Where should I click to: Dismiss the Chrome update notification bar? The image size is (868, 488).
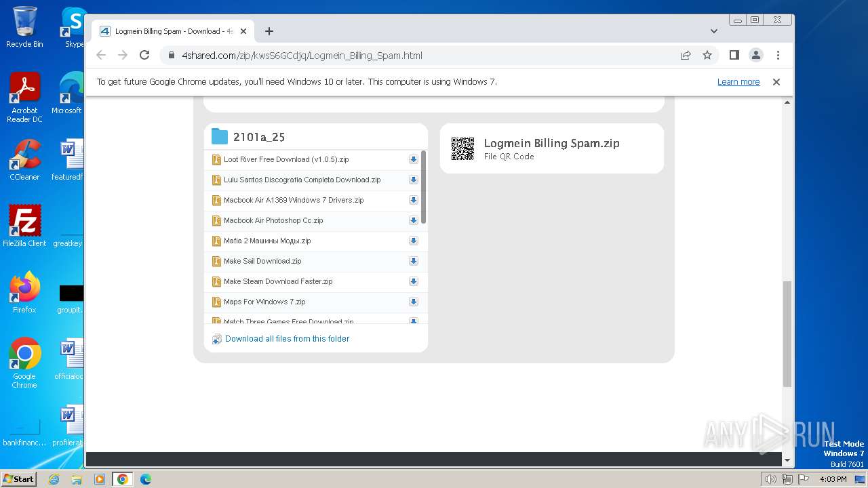click(x=776, y=82)
